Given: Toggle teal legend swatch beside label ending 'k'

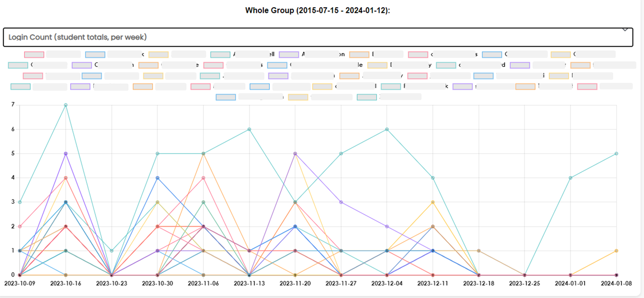Looking at the screenshot, I should pyautogui.click(x=391, y=86).
